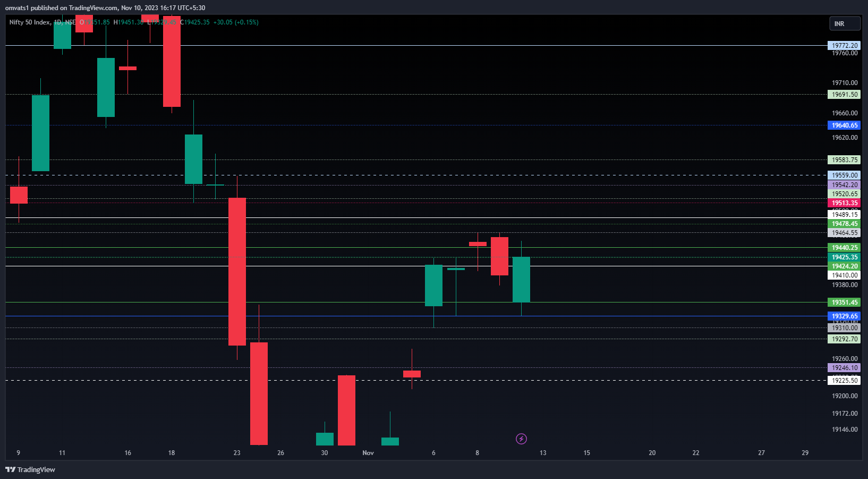This screenshot has width=868, height=479.
Task: Click date 30 on the time axis
Action: [x=325, y=453]
